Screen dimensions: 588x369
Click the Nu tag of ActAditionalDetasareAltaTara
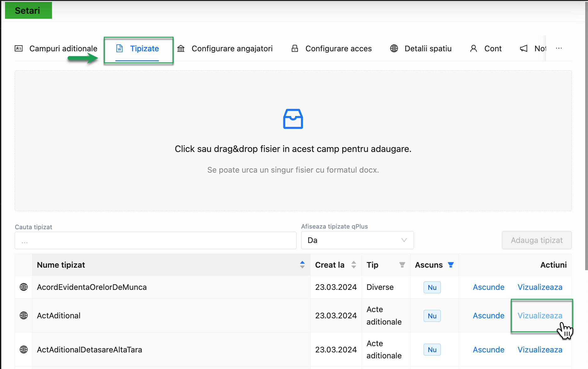pyautogui.click(x=432, y=350)
